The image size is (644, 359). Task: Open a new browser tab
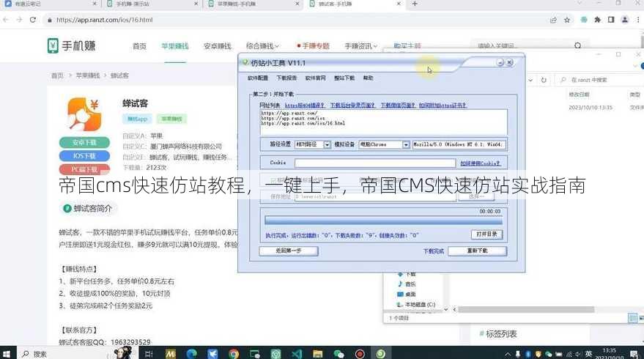(x=415, y=4)
